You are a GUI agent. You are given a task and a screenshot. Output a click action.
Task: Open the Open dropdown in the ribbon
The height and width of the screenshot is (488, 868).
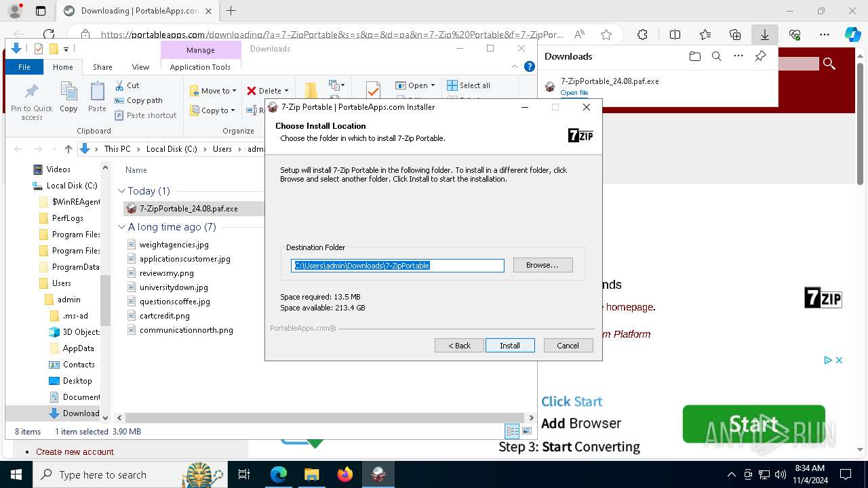[415, 85]
